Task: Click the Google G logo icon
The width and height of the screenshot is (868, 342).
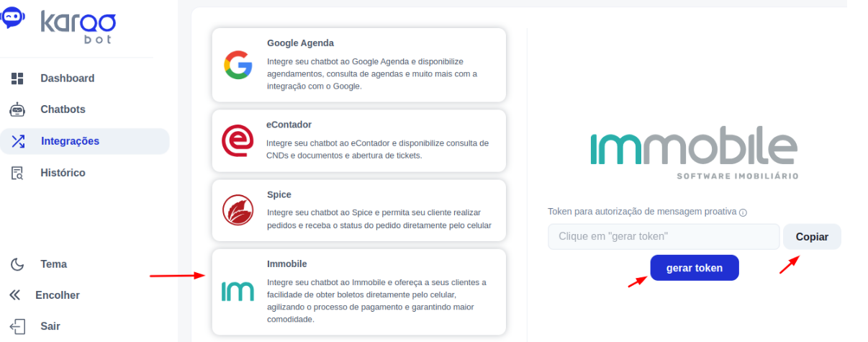Action: [x=238, y=65]
